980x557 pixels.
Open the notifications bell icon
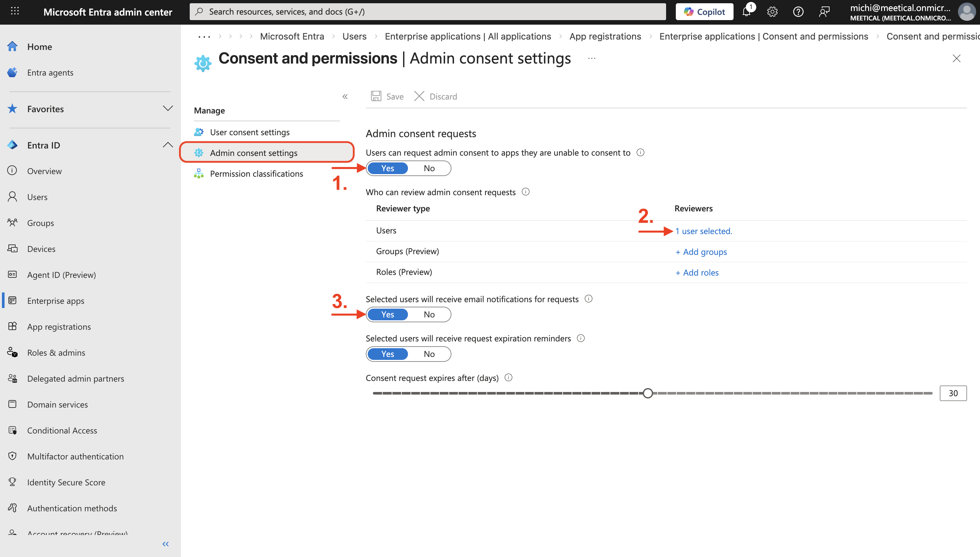tap(746, 12)
